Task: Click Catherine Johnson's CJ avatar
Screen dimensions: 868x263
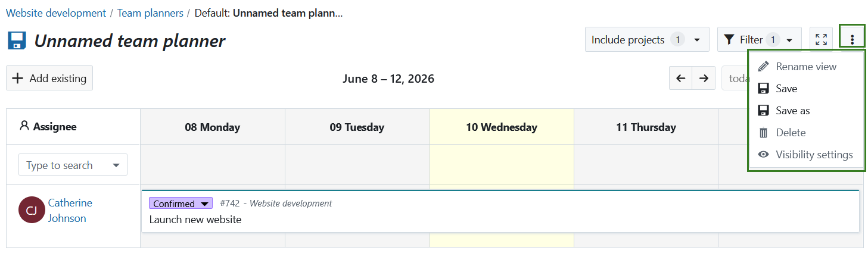Action: [x=32, y=210]
